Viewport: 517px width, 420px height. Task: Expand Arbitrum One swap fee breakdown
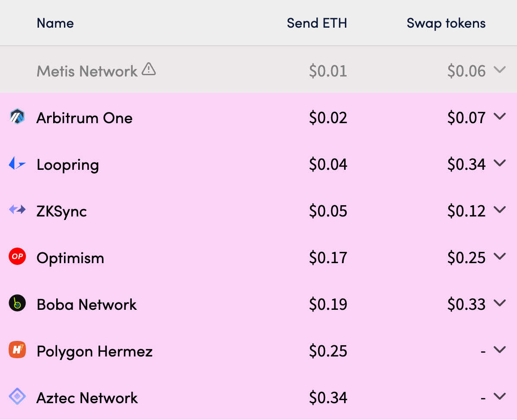[501, 116]
